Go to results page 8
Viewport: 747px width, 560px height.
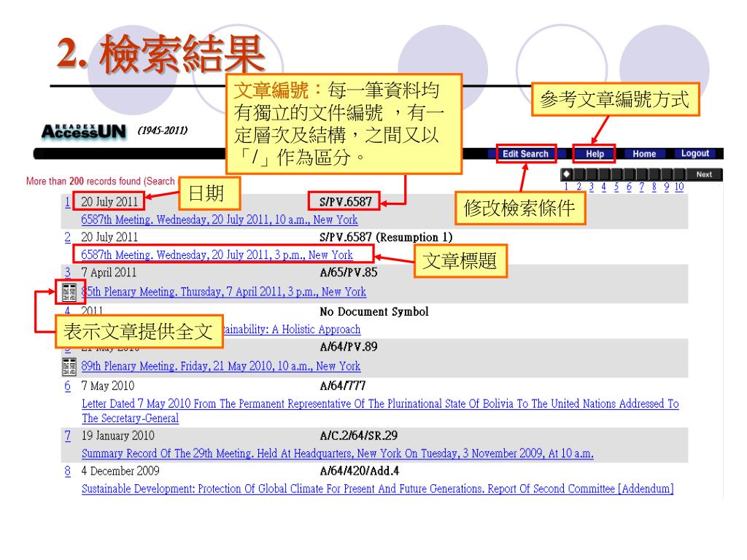coord(654,187)
